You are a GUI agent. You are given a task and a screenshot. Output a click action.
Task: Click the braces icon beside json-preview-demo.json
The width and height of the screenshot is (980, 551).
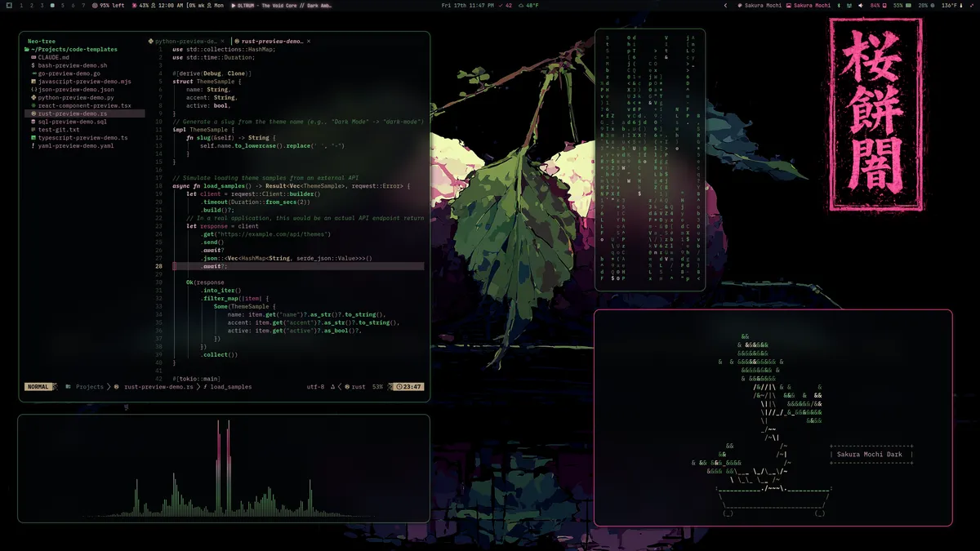pyautogui.click(x=33, y=90)
